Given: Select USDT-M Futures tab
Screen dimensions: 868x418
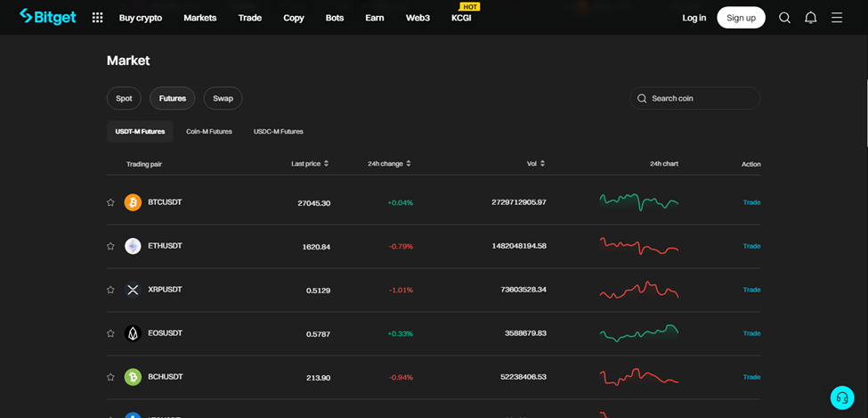Looking at the screenshot, I should click(x=140, y=131).
